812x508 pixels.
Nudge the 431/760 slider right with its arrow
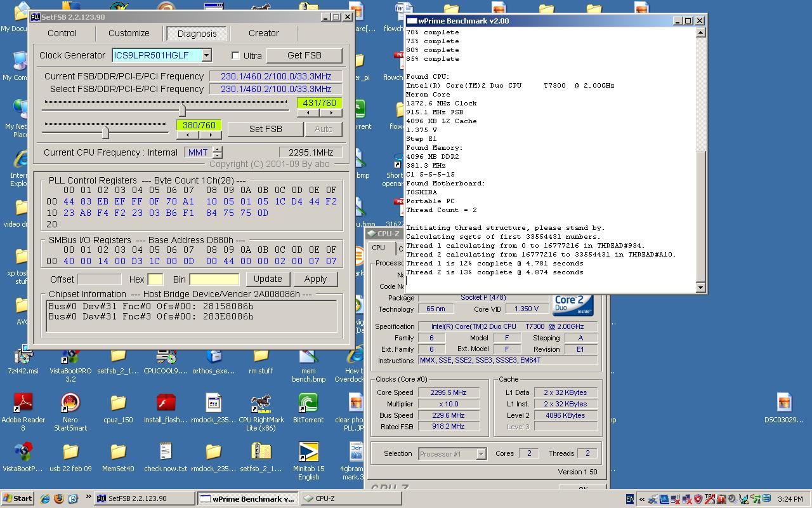tap(331, 112)
